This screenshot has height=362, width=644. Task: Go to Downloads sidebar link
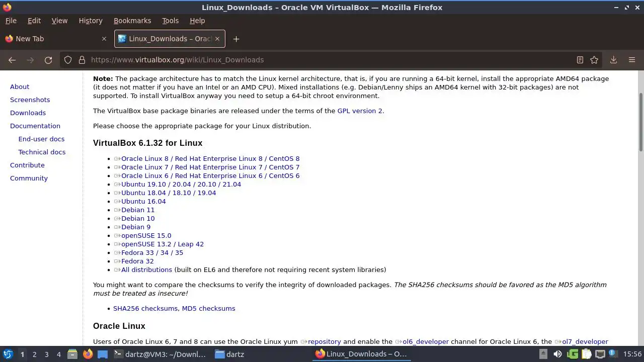pyautogui.click(x=28, y=113)
